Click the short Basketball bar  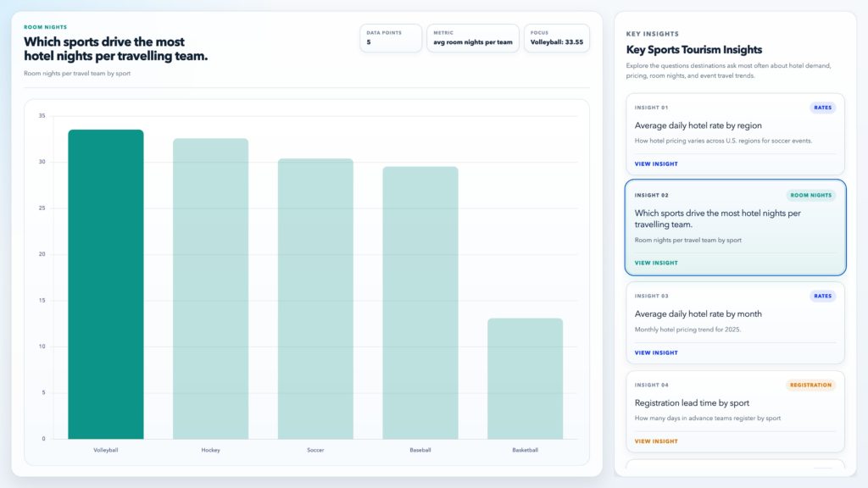click(525, 378)
